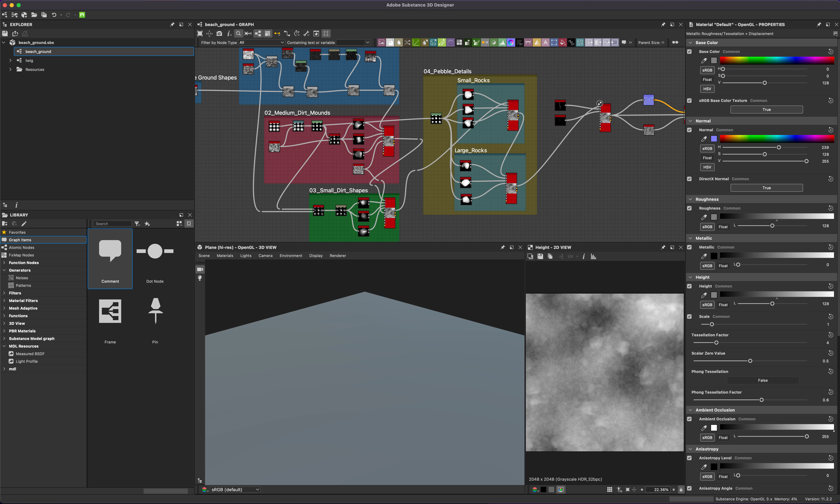Image resolution: width=840 pixels, height=504 pixels.
Task: Click the save icon in Explorer
Action: 5,33
